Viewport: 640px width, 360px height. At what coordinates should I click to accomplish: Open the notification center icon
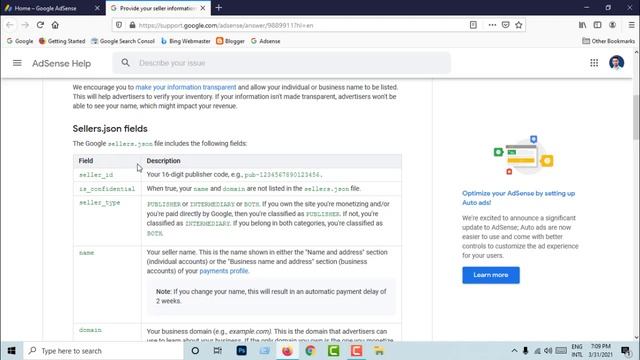coord(625,351)
